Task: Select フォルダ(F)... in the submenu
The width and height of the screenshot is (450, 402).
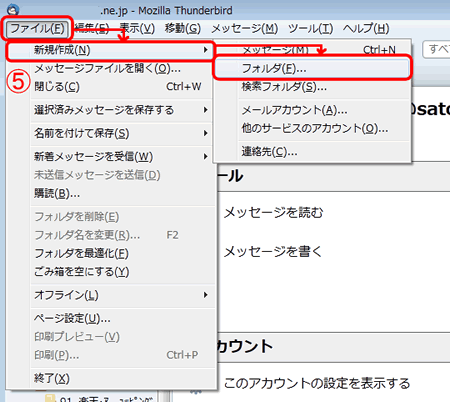Action: (311, 68)
